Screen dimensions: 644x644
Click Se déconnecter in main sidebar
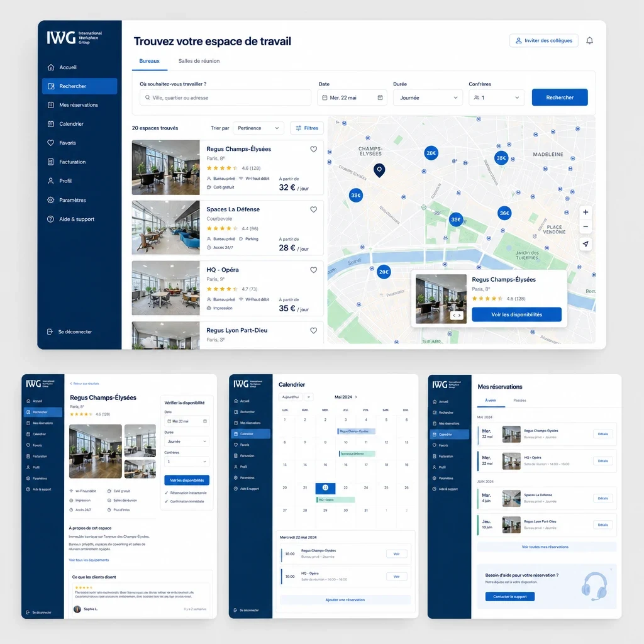coord(70,332)
